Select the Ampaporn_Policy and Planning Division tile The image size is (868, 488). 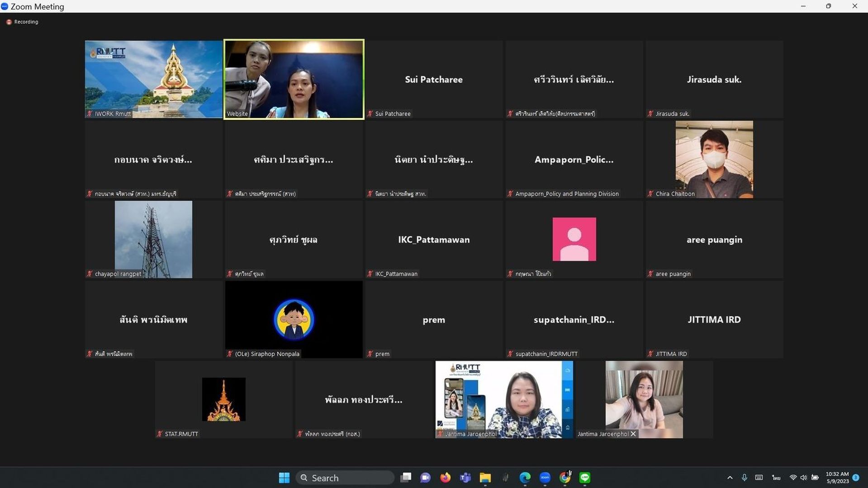(574, 159)
